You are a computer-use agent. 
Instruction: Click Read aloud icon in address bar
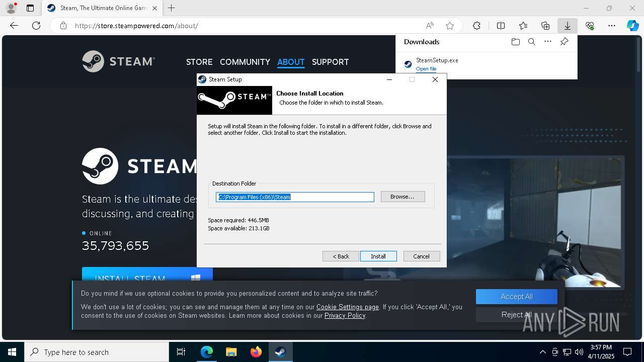tap(430, 26)
